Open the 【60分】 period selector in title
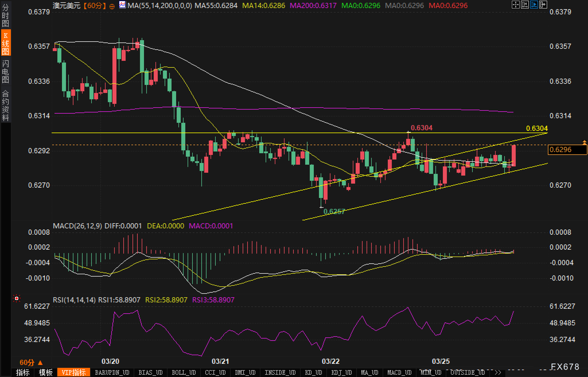This screenshot has width=588, height=377. point(95,5)
